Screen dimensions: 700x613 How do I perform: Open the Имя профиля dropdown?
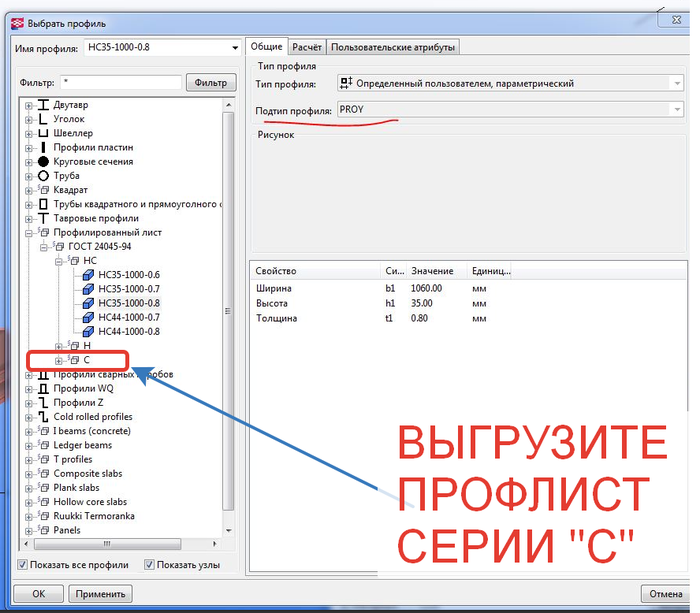[233, 47]
